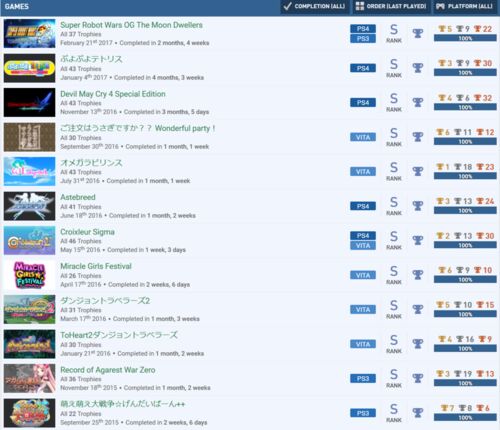Image resolution: width=500 pixels, height=430 pixels.
Task: Click 'All 46 Trophies' text under Croixleur Sigma
Action: [x=81, y=241]
